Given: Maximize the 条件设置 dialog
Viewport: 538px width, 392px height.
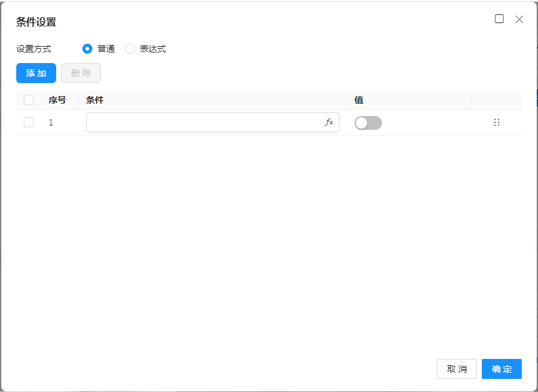Looking at the screenshot, I should coord(499,19).
